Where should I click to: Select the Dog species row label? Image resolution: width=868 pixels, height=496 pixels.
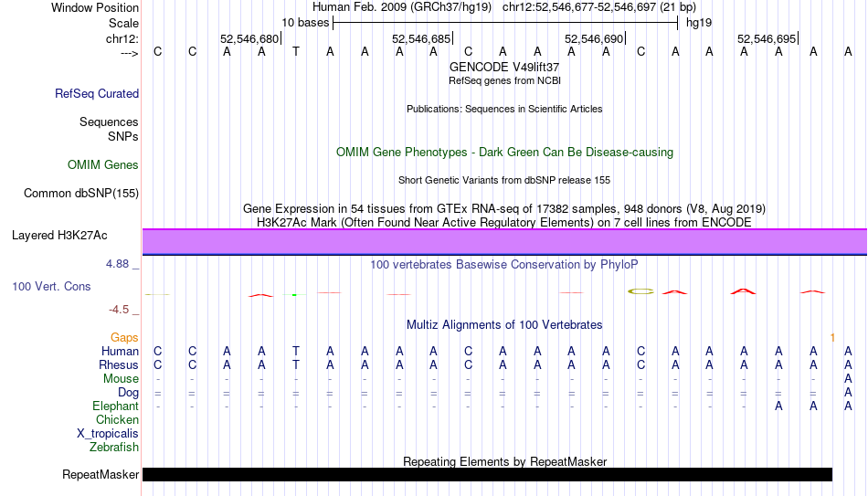(128, 393)
